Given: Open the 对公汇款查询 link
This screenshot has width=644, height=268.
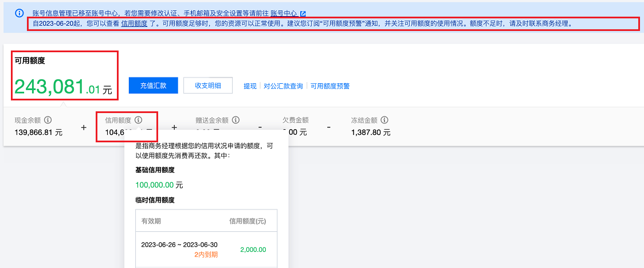Looking at the screenshot, I should (283, 86).
